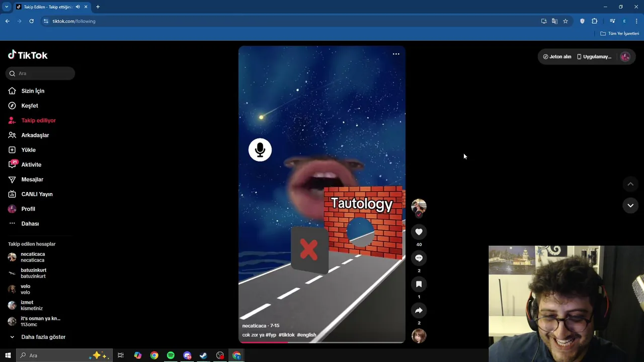This screenshot has width=644, height=362.
Task: Open video three-dots options menu
Action: click(x=396, y=54)
